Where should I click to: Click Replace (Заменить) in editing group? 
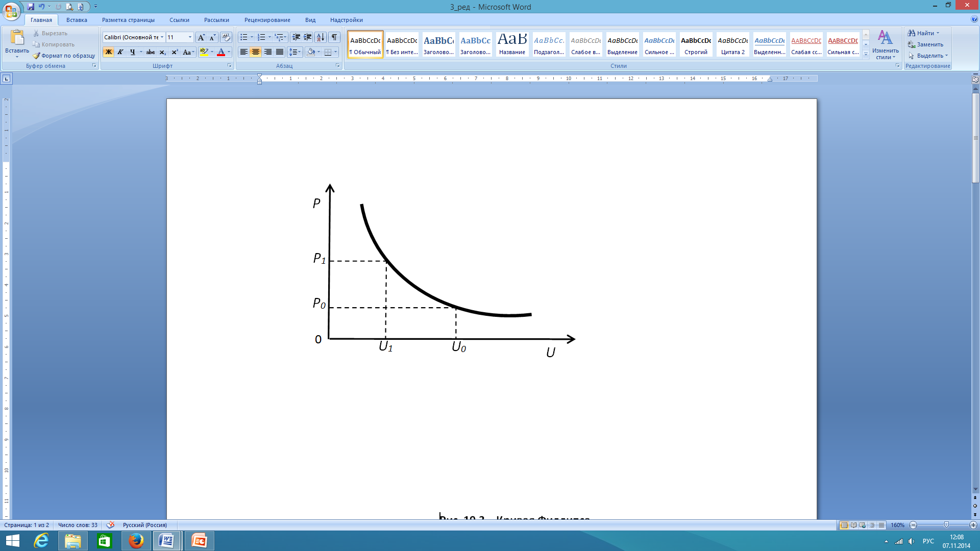click(925, 44)
